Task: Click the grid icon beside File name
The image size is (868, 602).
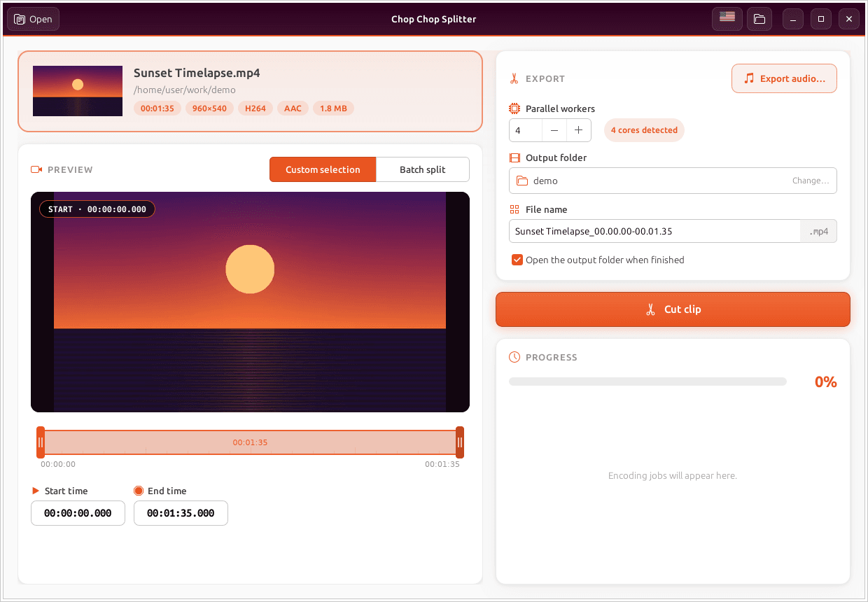Action: tap(514, 209)
